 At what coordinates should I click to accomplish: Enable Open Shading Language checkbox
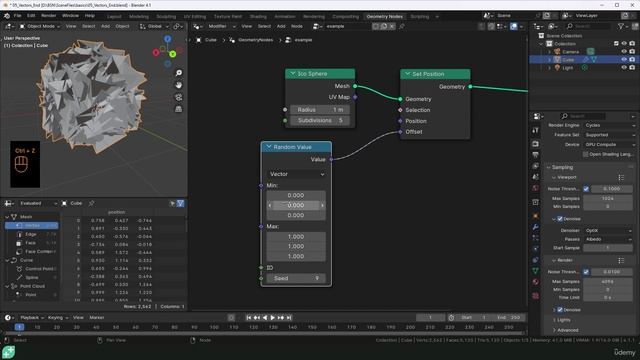click(x=586, y=155)
